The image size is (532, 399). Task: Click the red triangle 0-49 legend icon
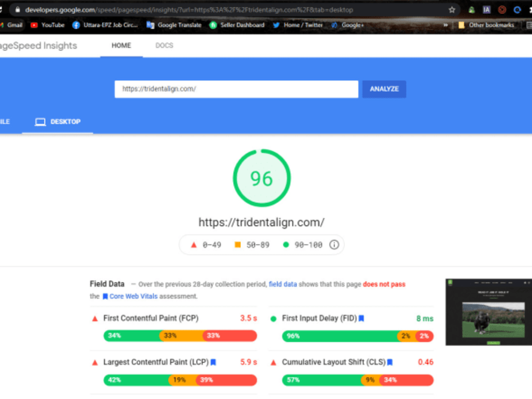[x=194, y=245]
